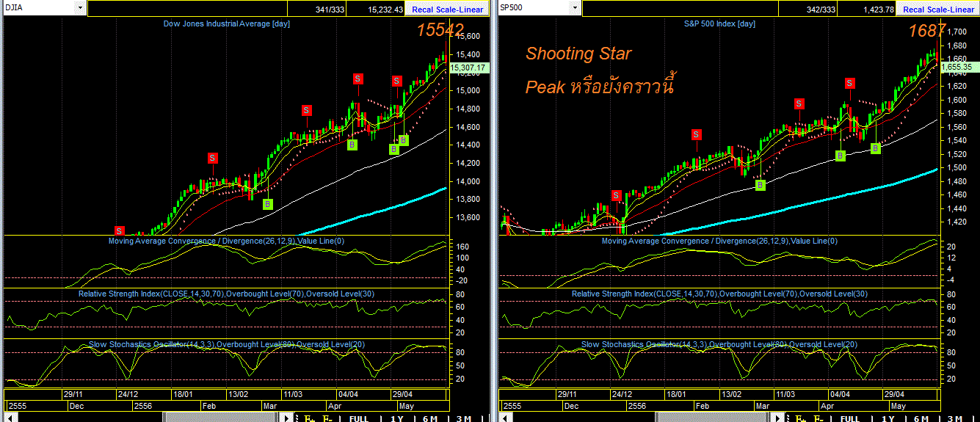Click the Shooting Star annotation text
This screenshot has width=980, height=422.
coord(578,54)
